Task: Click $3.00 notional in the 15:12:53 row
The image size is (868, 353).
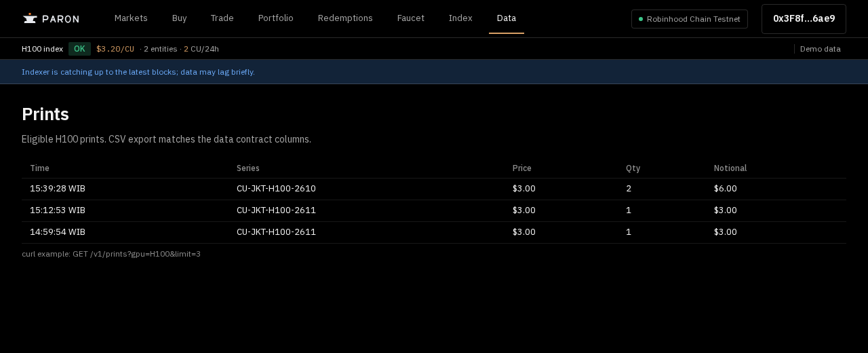Action: (x=726, y=210)
